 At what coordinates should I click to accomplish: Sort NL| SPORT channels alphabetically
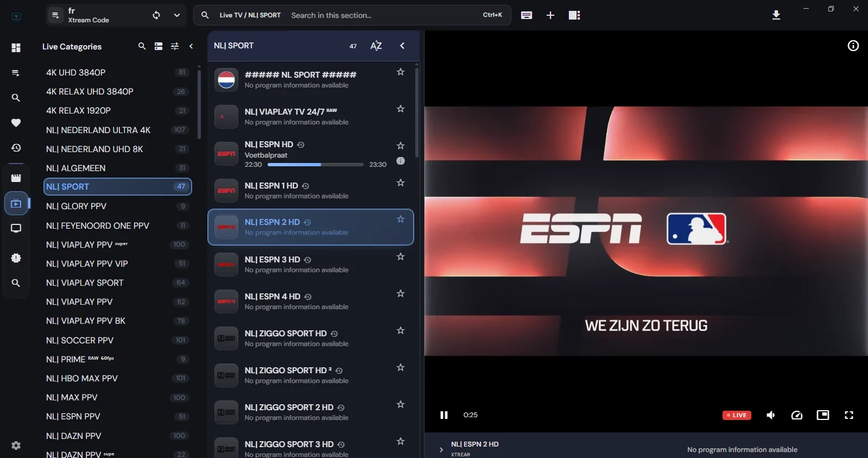[x=376, y=46]
